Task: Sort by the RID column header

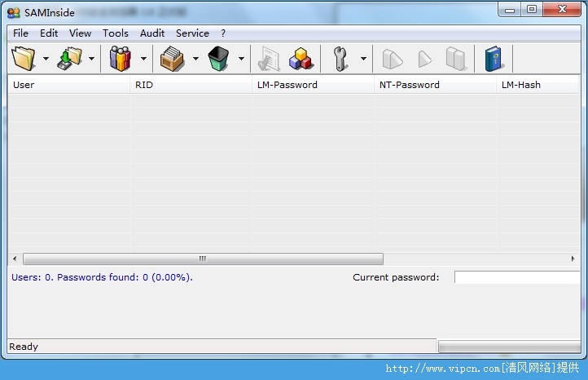Action: 191,85
